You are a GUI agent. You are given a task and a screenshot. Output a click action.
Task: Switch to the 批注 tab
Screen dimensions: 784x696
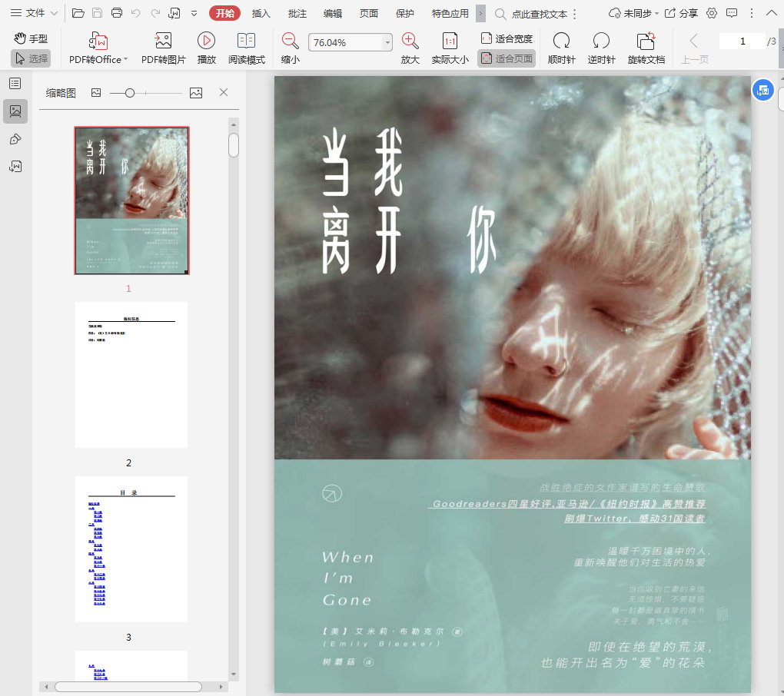click(297, 14)
